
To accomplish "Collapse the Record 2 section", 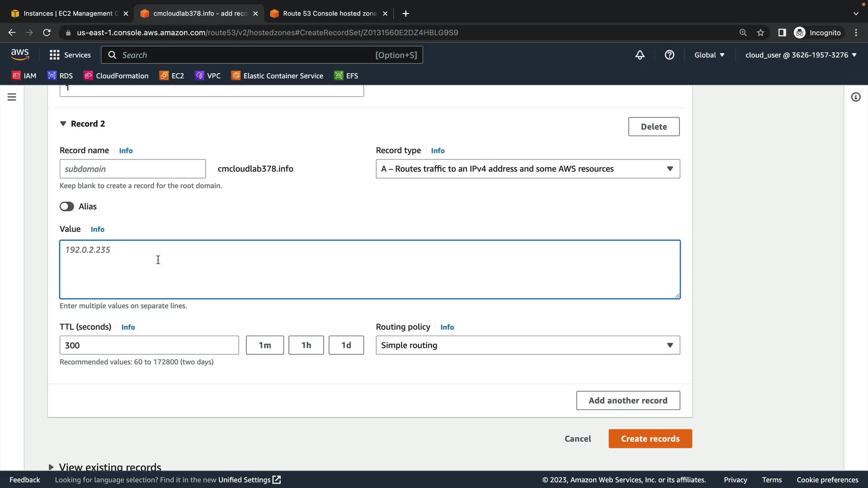I will point(63,124).
